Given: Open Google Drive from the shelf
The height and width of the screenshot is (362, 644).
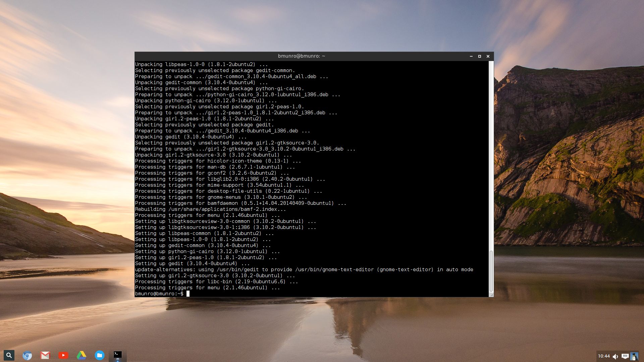Looking at the screenshot, I should pyautogui.click(x=82, y=355).
